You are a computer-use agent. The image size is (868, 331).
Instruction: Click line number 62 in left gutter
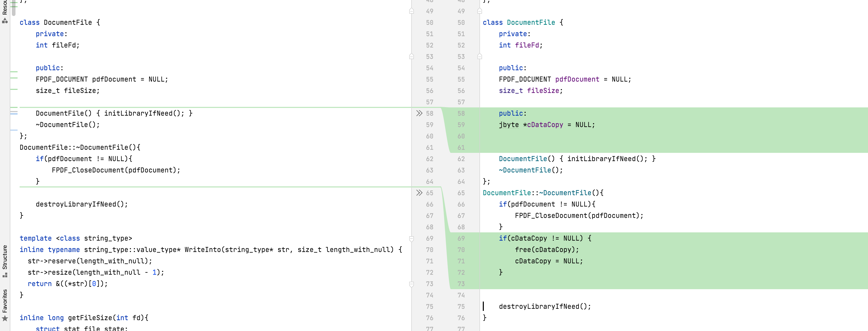(429, 159)
